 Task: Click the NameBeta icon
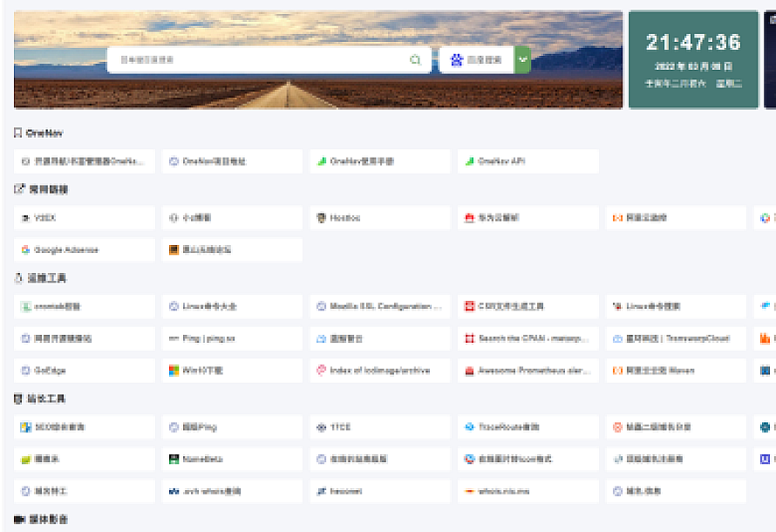pyautogui.click(x=174, y=460)
